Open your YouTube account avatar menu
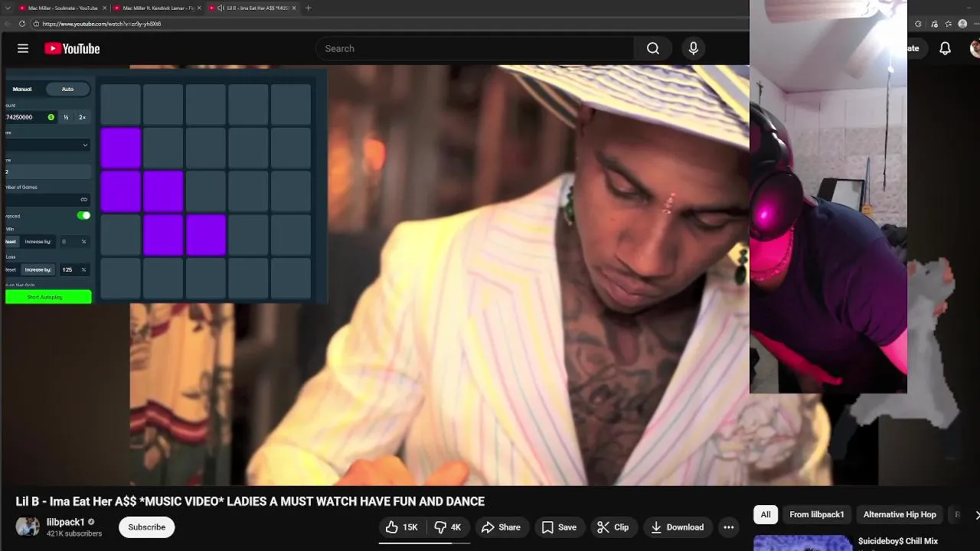Image resolution: width=980 pixels, height=551 pixels. [975, 48]
